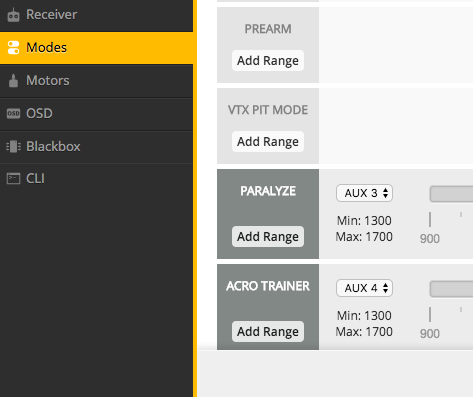
Task: Add a range for VTX PIT MODE
Action: 268,142
